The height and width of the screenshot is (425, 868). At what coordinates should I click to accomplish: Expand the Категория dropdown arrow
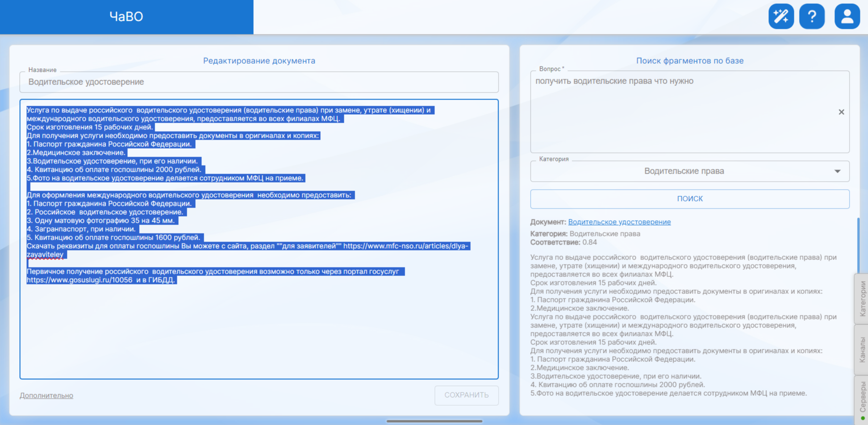(837, 171)
